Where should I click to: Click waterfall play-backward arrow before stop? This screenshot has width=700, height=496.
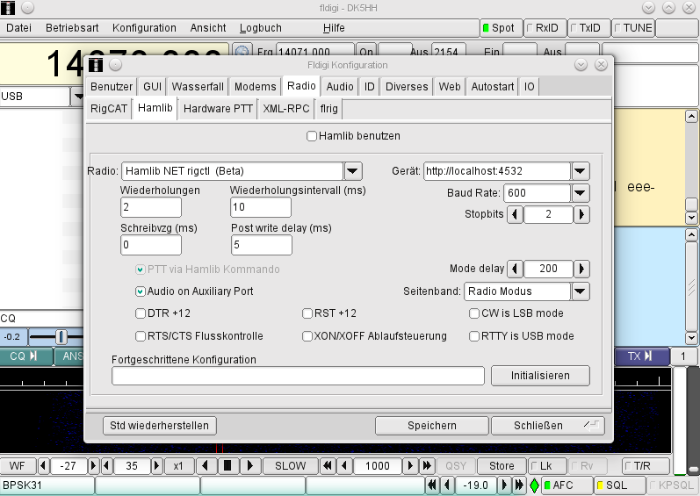point(206,466)
